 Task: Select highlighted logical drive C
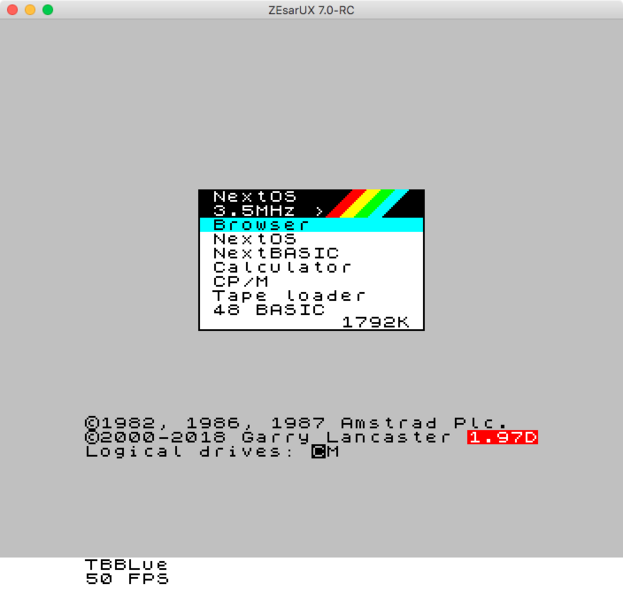click(318, 451)
